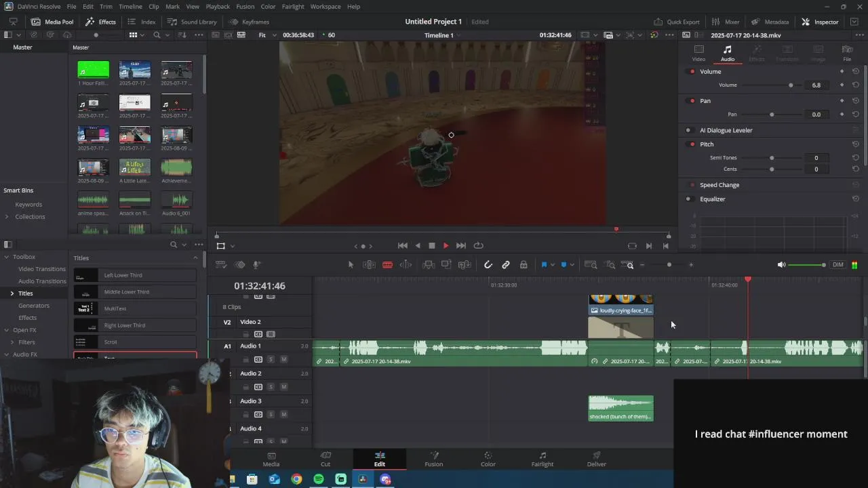Toggle the Inspector panel
The image size is (868, 488).
click(x=820, y=22)
